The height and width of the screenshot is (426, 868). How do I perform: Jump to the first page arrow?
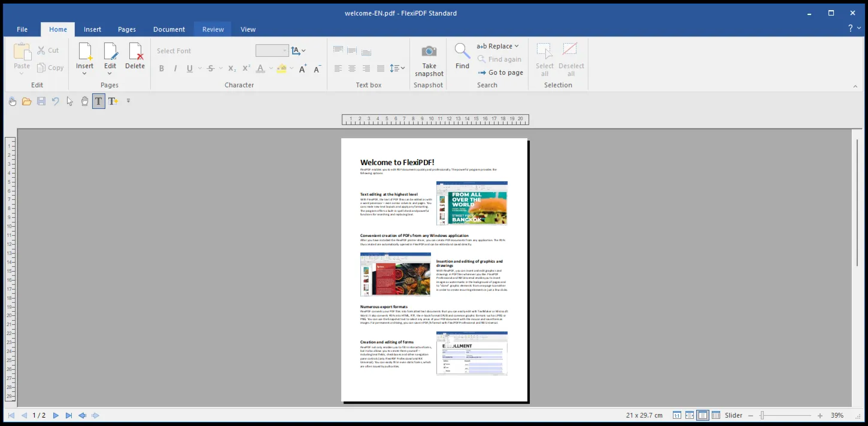click(11, 415)
